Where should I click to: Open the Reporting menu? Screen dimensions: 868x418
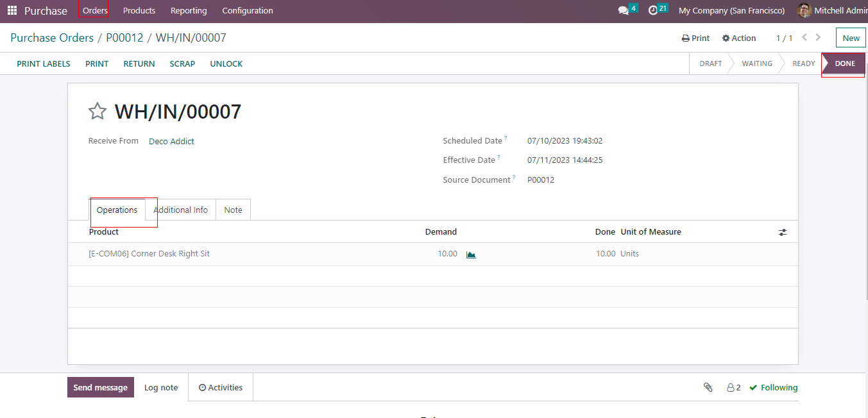(x=189, y=11)
